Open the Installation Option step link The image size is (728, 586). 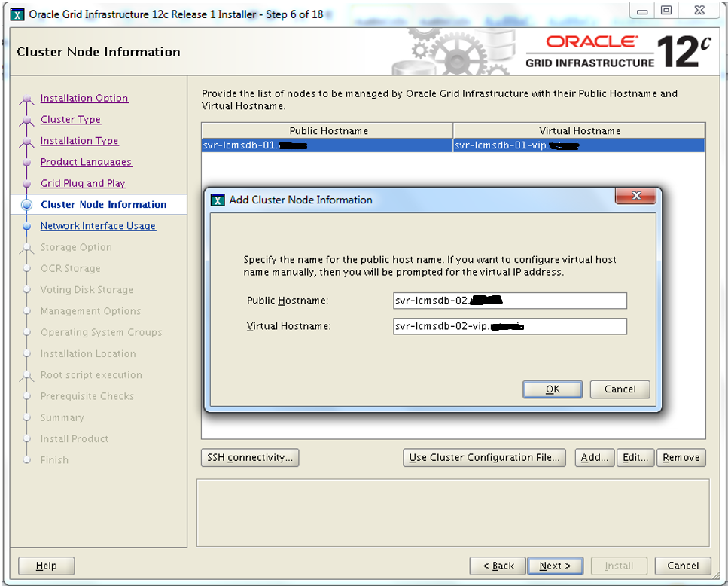pyautogui.click(x=84, y=98)
